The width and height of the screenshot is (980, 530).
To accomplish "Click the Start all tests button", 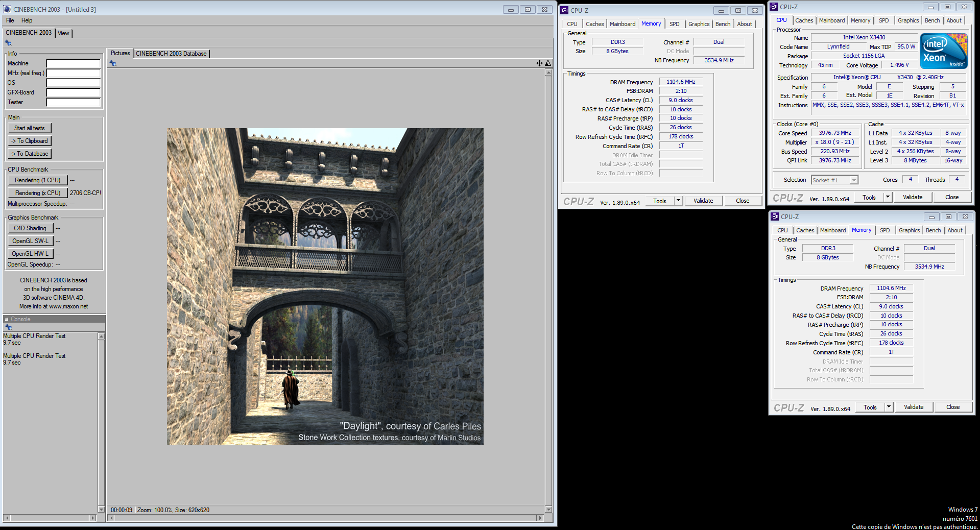I will tap(30, 128).
